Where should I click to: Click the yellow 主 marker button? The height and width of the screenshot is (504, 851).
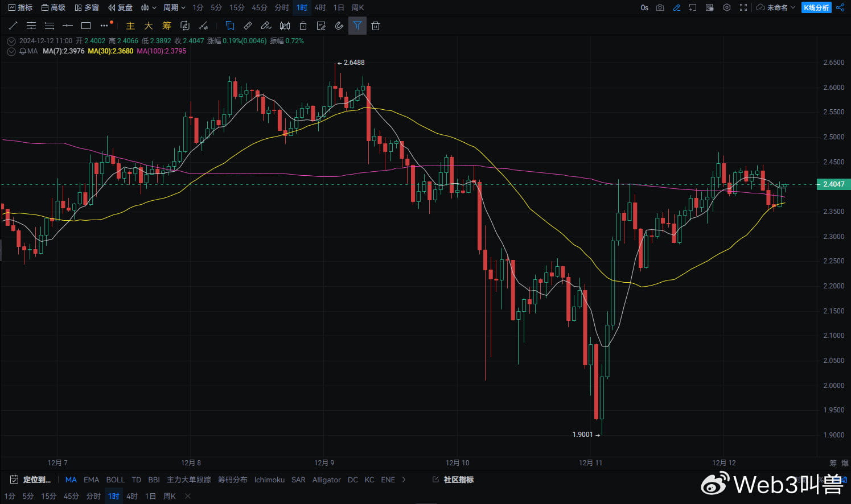(x=130, y=26)
